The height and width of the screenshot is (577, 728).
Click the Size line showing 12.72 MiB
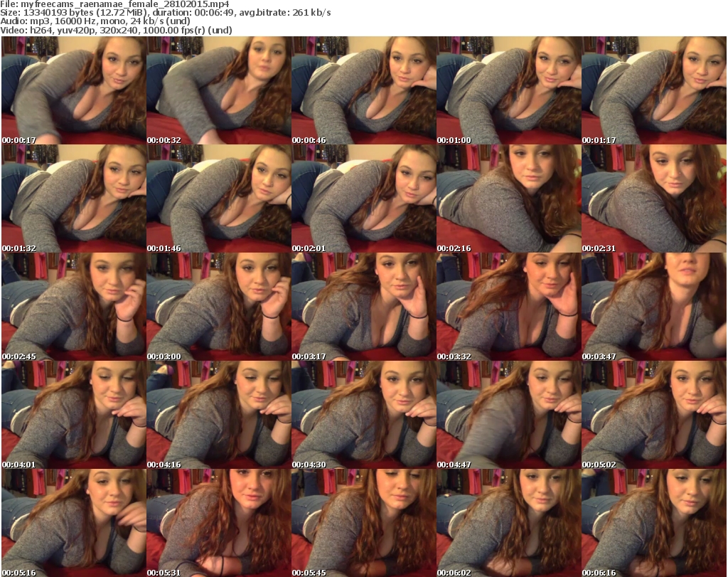165,13
